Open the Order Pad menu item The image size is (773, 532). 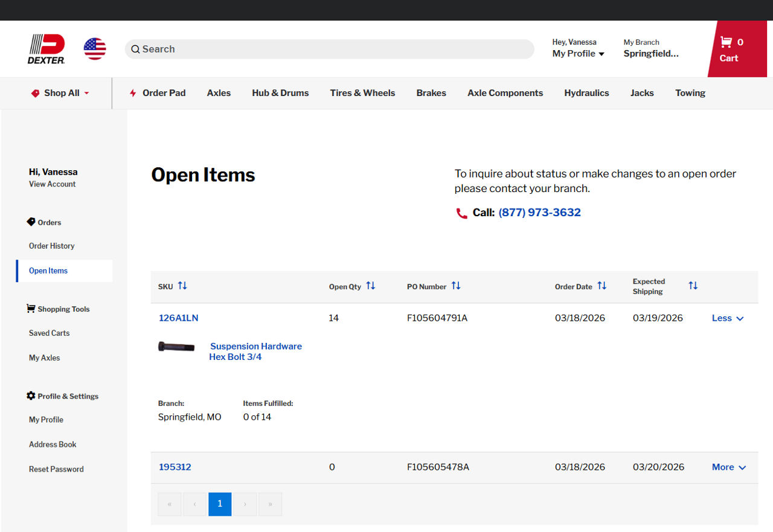(x=164, y=93)
